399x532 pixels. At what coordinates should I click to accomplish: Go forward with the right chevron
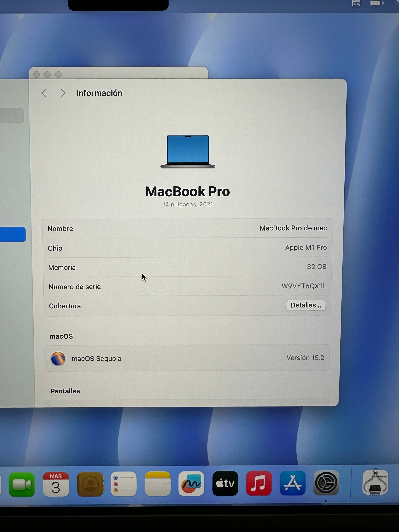click(x=63, y=93)
